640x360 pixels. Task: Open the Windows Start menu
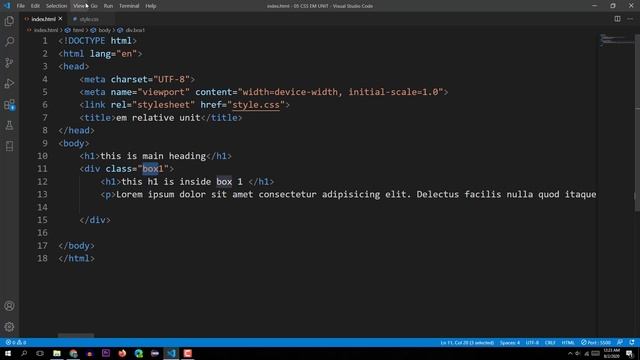(8, 353)
